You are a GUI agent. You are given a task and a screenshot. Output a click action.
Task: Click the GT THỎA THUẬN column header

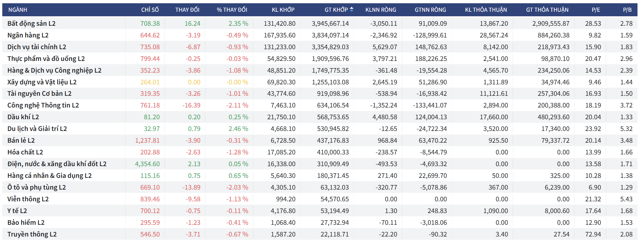click(x=547, y=10)
